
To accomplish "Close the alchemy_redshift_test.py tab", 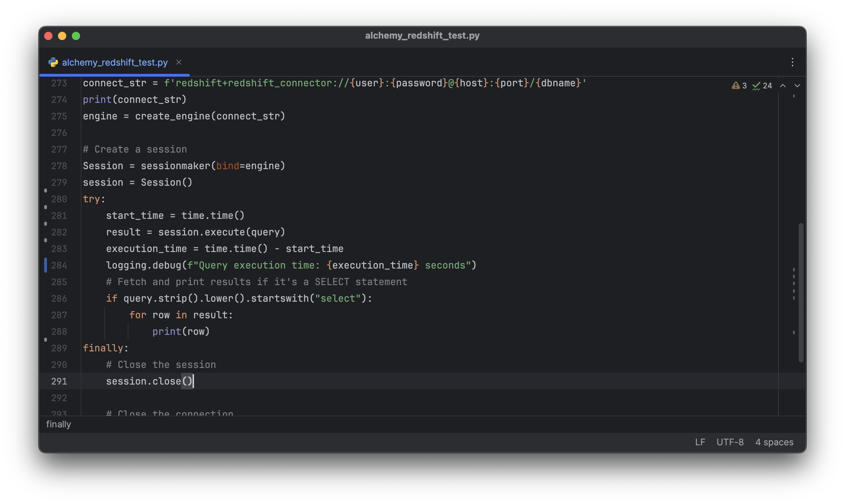I will pos(179,62).
